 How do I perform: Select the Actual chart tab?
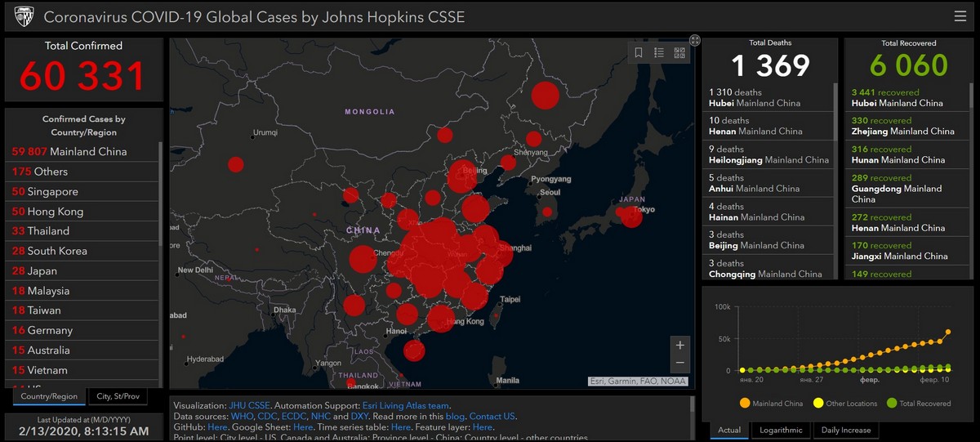(x=729, y=430)
